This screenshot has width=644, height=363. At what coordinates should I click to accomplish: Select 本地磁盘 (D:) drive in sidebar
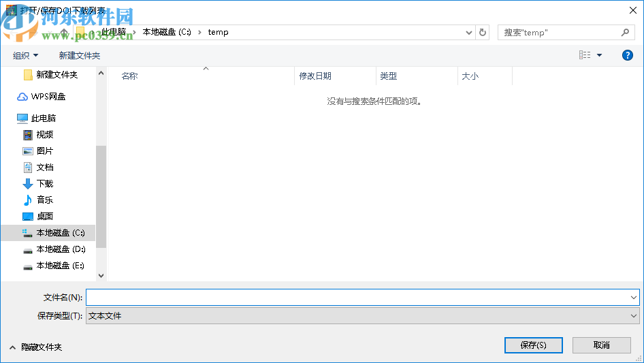(x=61, y=249)
